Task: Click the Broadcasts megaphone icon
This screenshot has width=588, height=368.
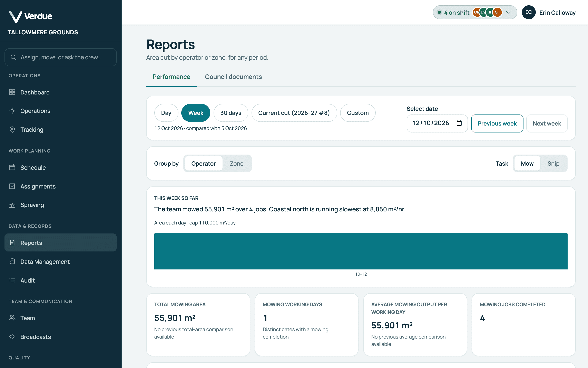Action: click(x=12, y=337)
